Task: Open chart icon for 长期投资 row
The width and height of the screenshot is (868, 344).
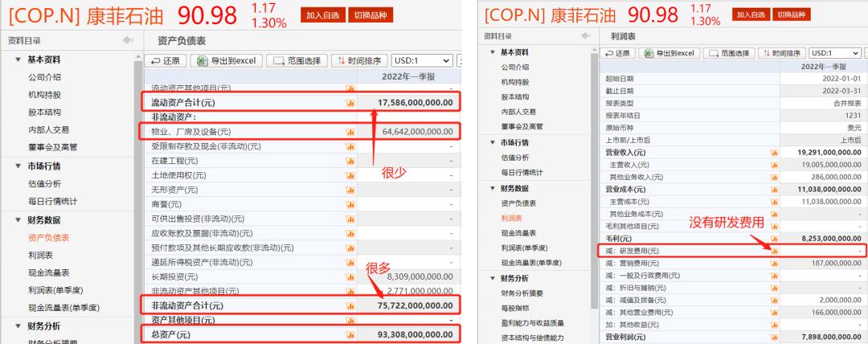Action: coord(350,276)
